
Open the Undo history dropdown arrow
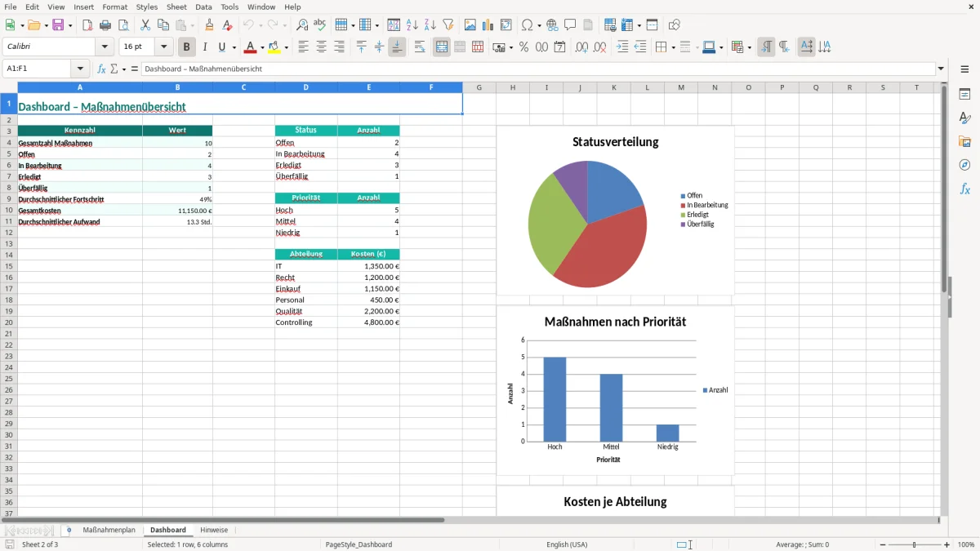pyautogui.click(x=261, y=25)
